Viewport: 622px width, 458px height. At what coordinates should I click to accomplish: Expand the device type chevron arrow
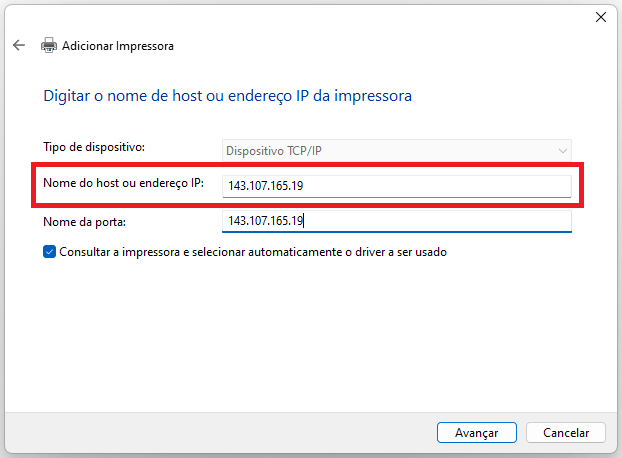(x=562, y=151)
